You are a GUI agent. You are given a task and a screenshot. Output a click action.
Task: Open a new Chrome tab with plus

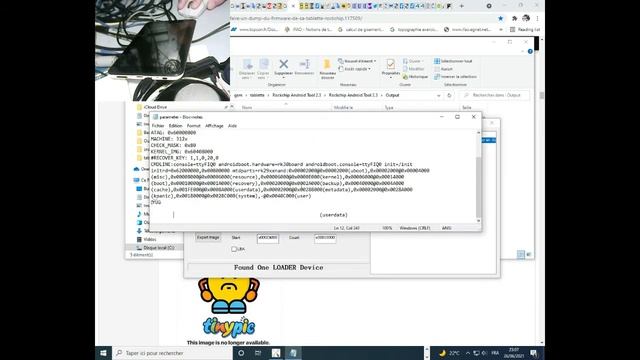[462, 6]
